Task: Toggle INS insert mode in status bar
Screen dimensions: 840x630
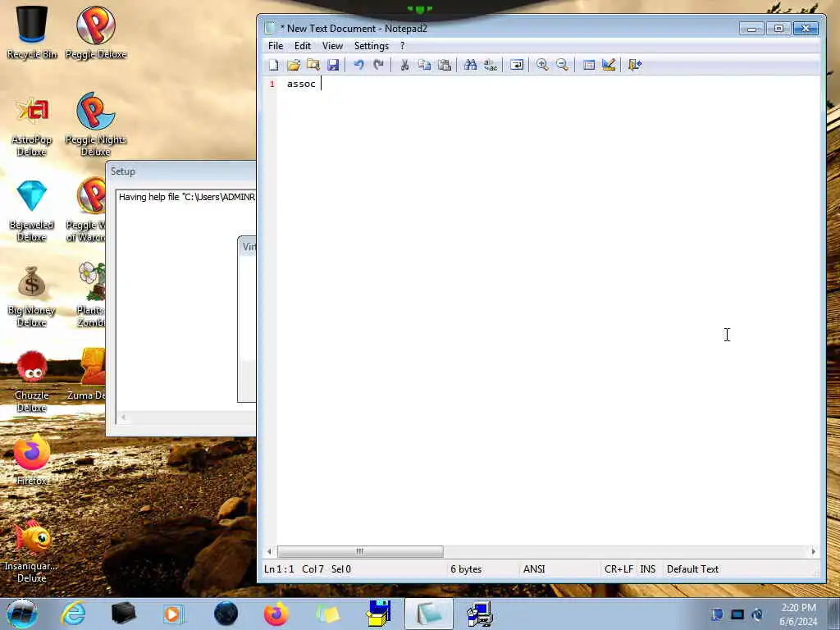Action: click(x=648, y=569)
